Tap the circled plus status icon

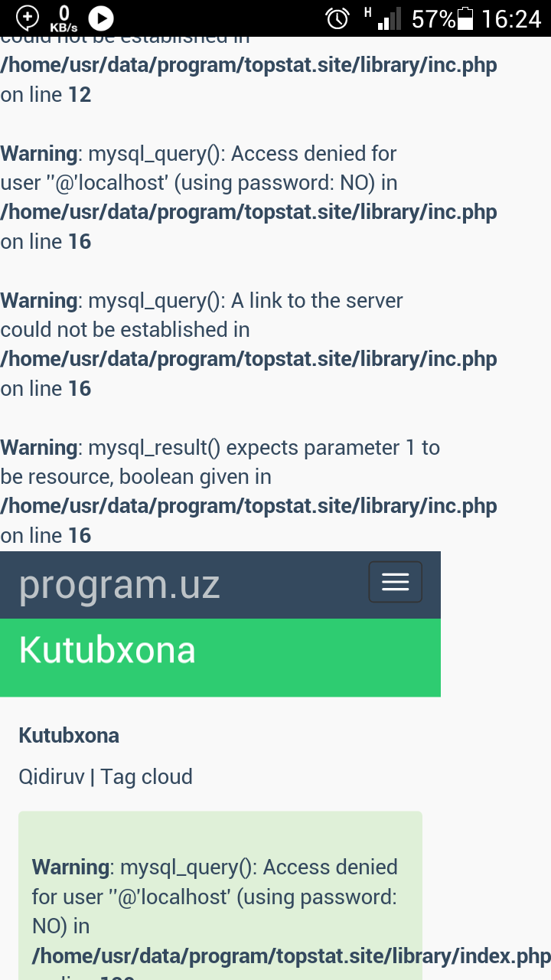pyautogui.click(x=28, y=17)
